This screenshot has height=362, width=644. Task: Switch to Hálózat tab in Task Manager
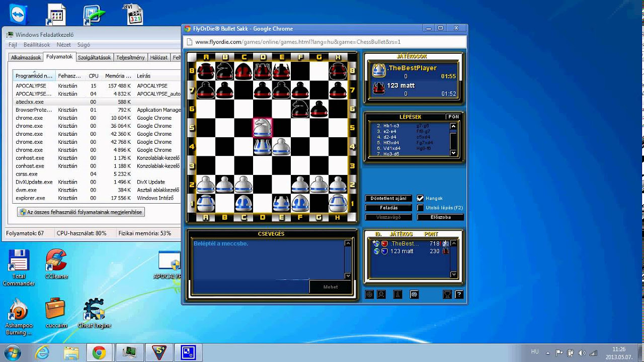[x=158, y=57]
